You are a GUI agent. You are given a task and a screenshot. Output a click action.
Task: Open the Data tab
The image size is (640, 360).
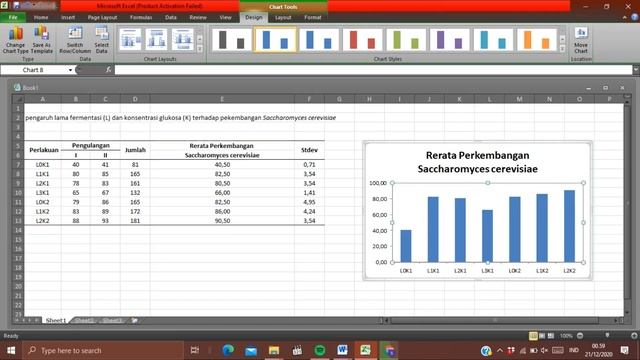pos(171,18)
